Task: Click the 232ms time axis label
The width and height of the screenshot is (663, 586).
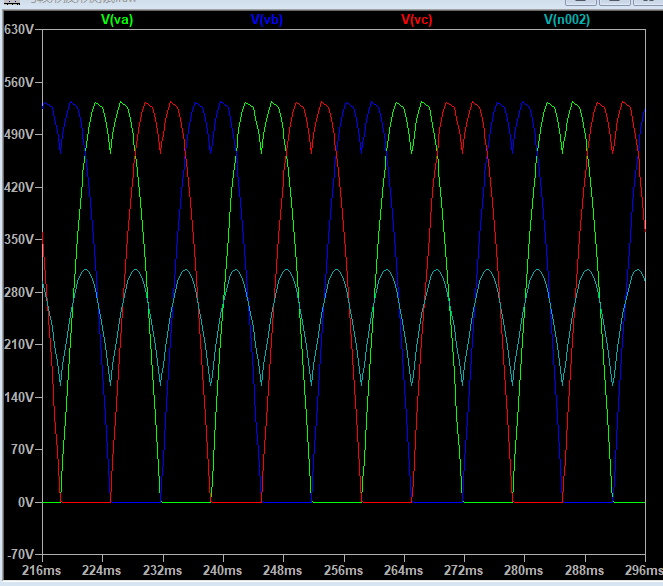Action: point(162,570)
